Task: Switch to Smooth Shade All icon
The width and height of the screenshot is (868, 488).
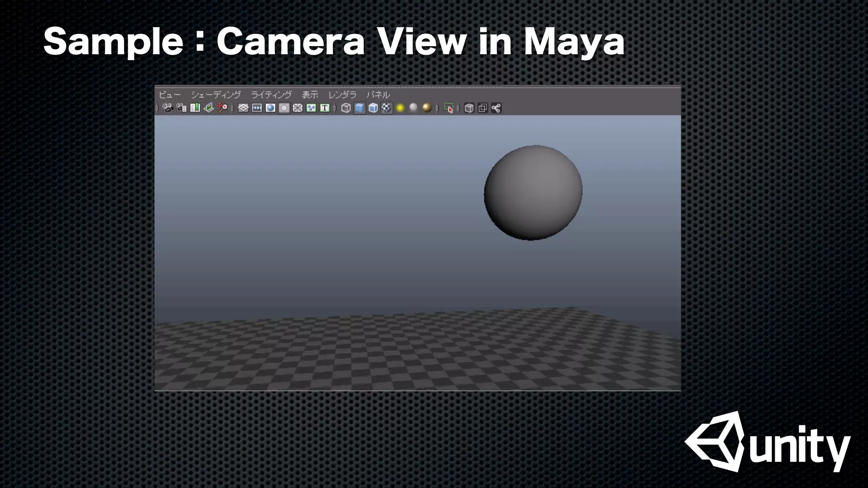Action: (x=359, y=108)
